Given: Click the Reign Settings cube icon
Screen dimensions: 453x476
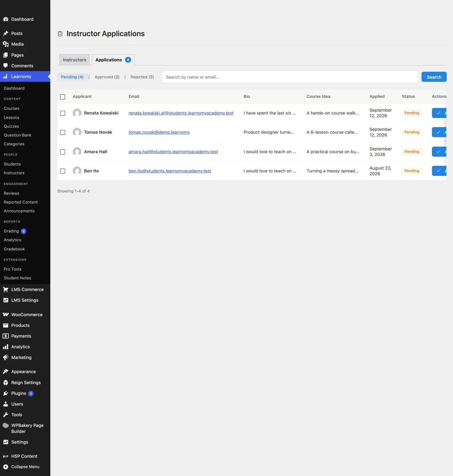Looking at the screenshot, I should point(6,383).
